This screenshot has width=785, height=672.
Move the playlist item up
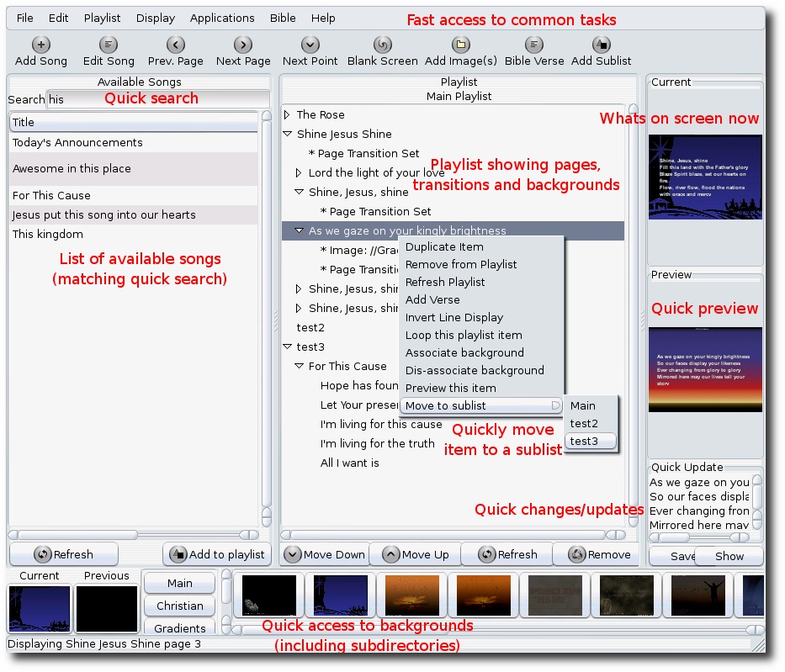[416, 554]
